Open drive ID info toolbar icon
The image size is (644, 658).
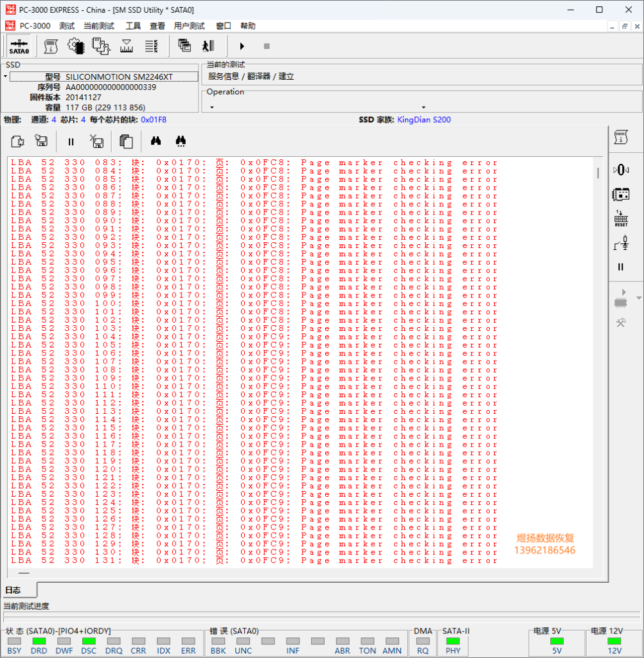51,46
